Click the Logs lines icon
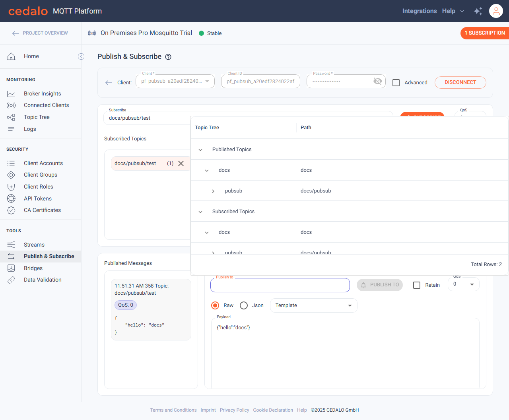The image size is (509, 420). tap(11, 129)
